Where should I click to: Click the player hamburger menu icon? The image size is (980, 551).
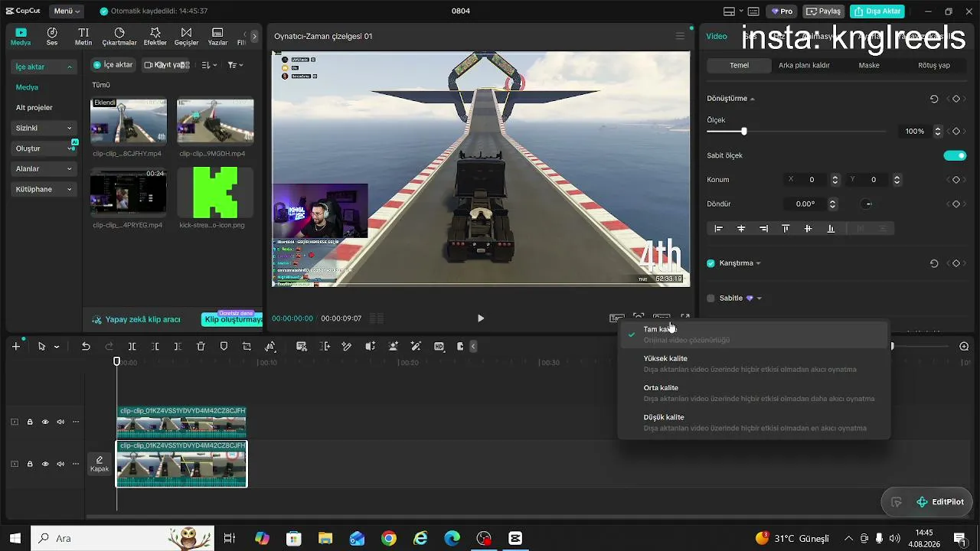680,36
